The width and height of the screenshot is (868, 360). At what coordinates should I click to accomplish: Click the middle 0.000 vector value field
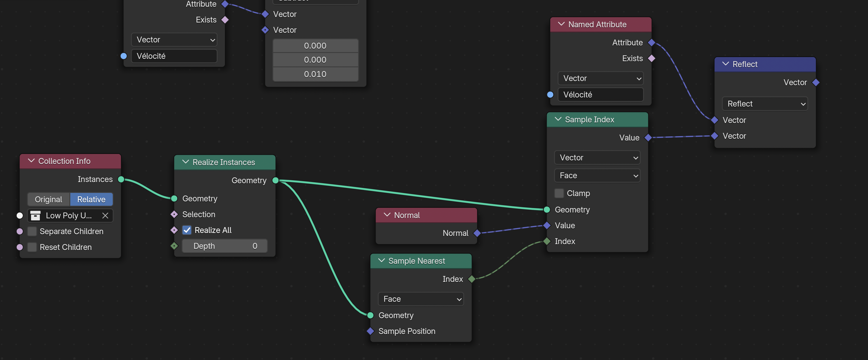point(315,60)
